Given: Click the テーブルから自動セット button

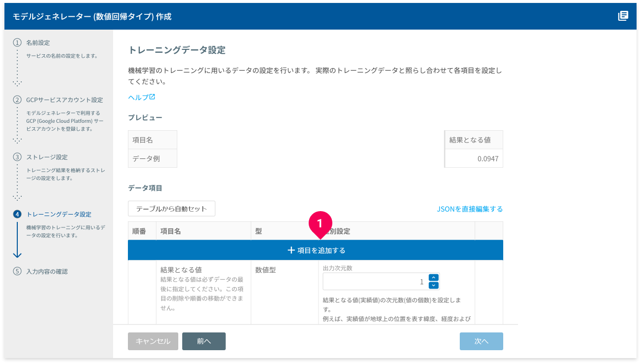Looking at the screenshot, I should click(171, 209).
